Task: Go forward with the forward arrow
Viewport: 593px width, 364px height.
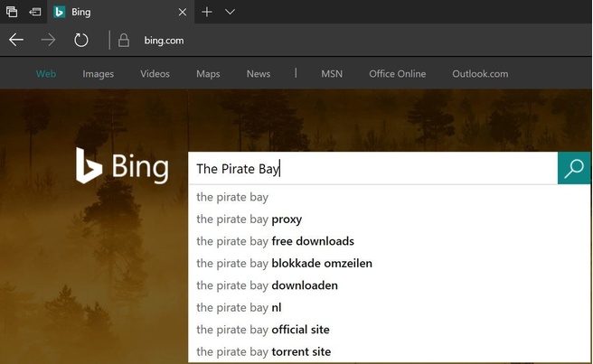Action: 49,40
